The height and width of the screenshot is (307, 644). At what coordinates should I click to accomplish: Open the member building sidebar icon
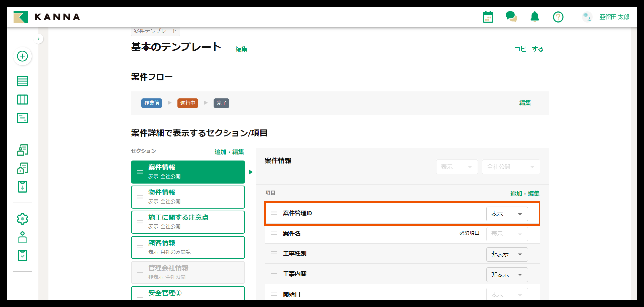pos(23,150)
